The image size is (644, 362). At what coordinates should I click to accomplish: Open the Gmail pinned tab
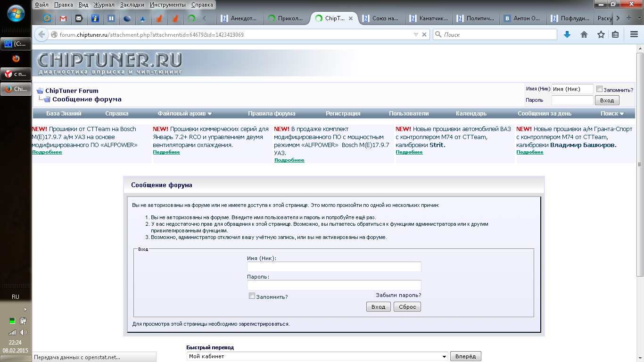coord(63,19)
